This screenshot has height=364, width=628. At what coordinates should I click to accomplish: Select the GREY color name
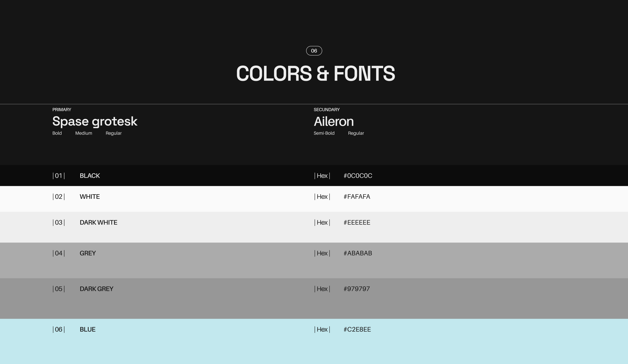(88, 253)
